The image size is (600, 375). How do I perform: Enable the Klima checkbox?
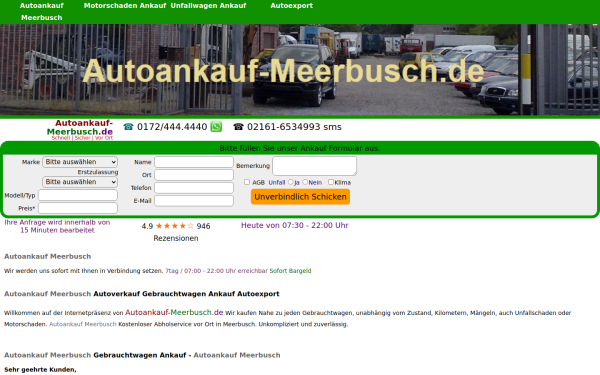click(331, 182)
